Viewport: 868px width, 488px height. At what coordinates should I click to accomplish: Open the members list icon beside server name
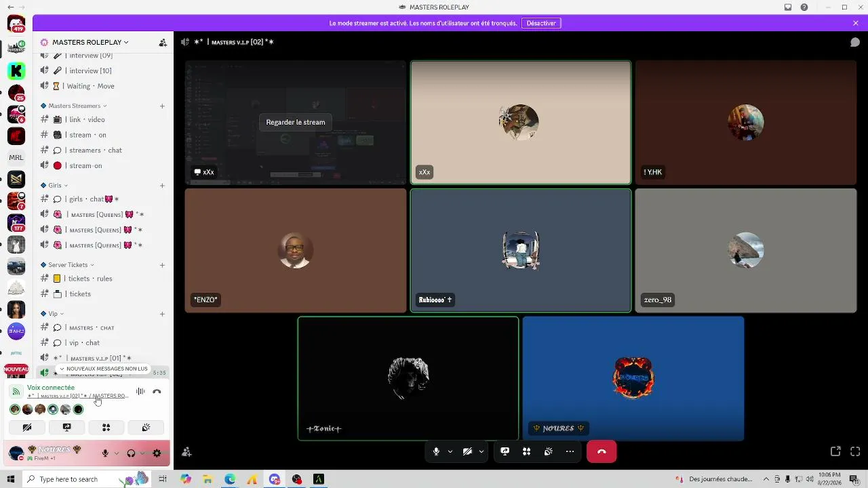click(x=163, y=42)
